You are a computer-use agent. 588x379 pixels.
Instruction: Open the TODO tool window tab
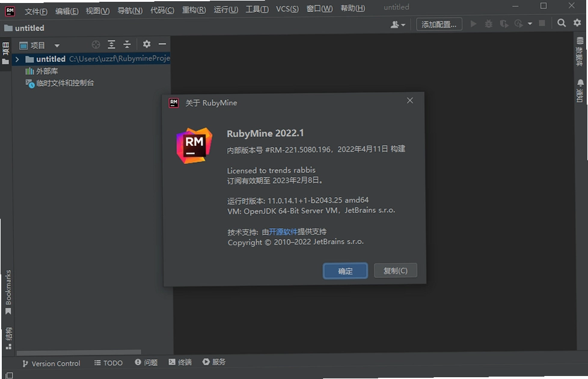pos(108,363)
